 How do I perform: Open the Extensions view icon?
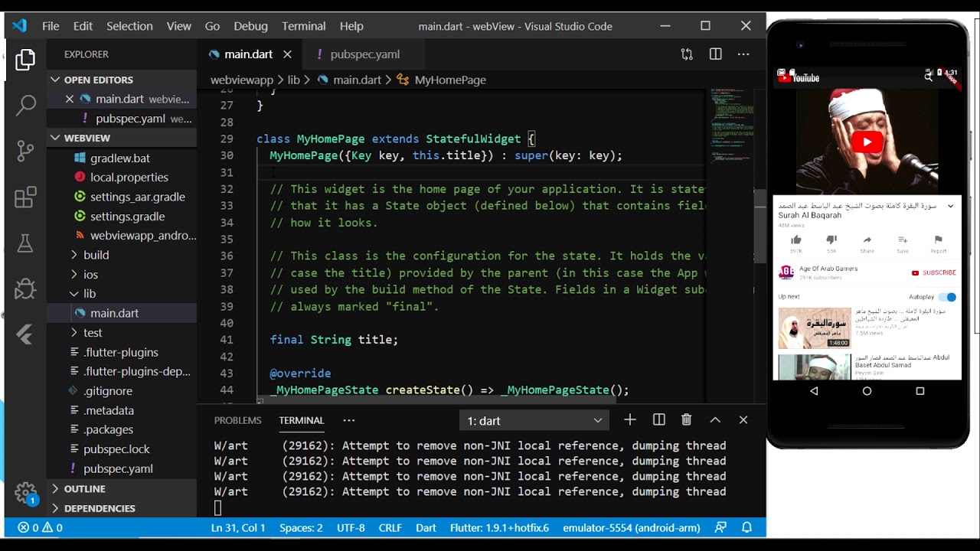(x=25, y=197)
